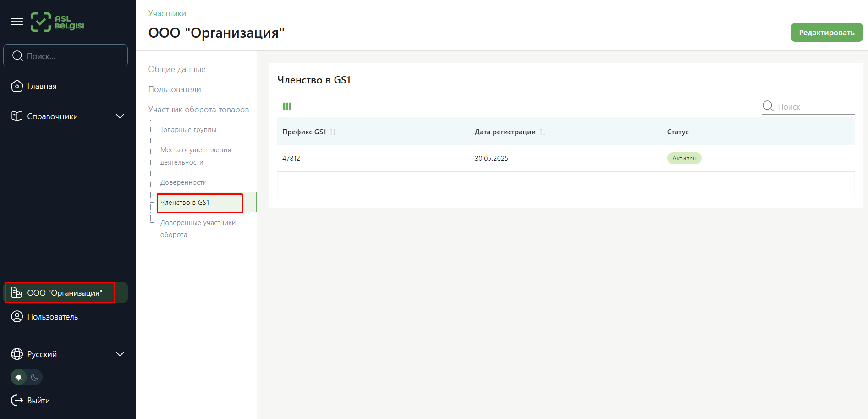Click the Редактировать button
This screenshot has height=419, width=868.
coord(827,33)
